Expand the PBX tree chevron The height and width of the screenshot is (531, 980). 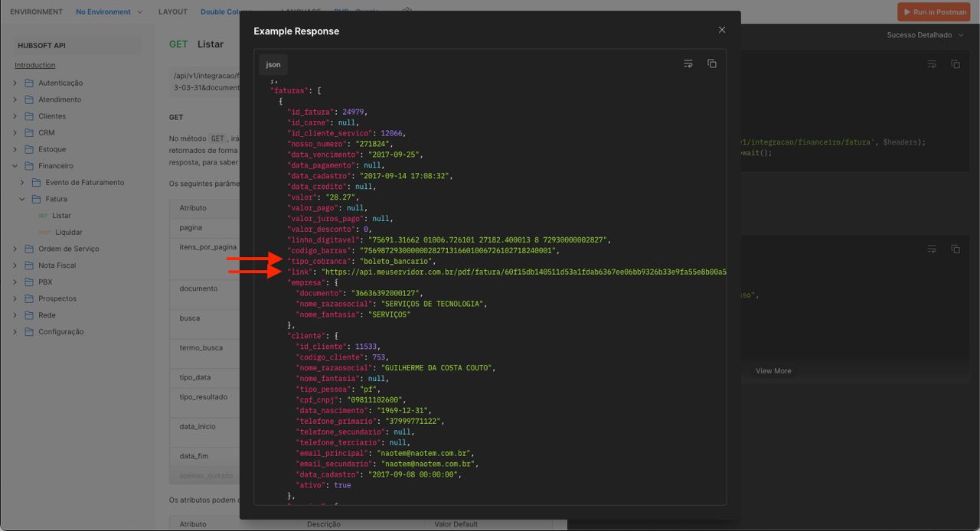[x=15, y=282]
